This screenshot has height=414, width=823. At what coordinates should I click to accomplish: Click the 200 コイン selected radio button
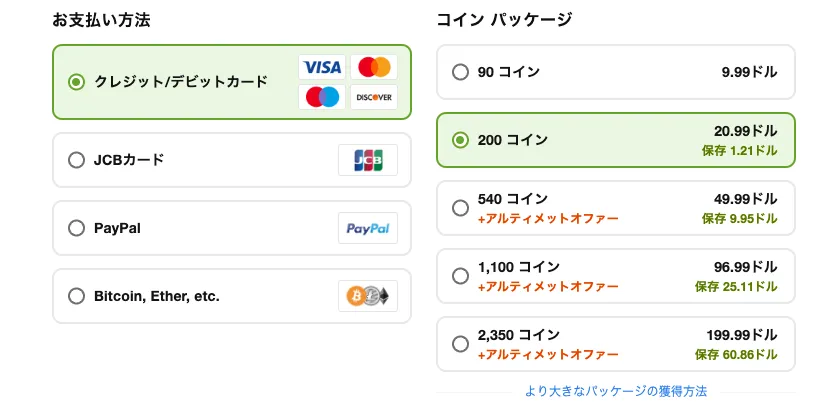coord(460,140)
